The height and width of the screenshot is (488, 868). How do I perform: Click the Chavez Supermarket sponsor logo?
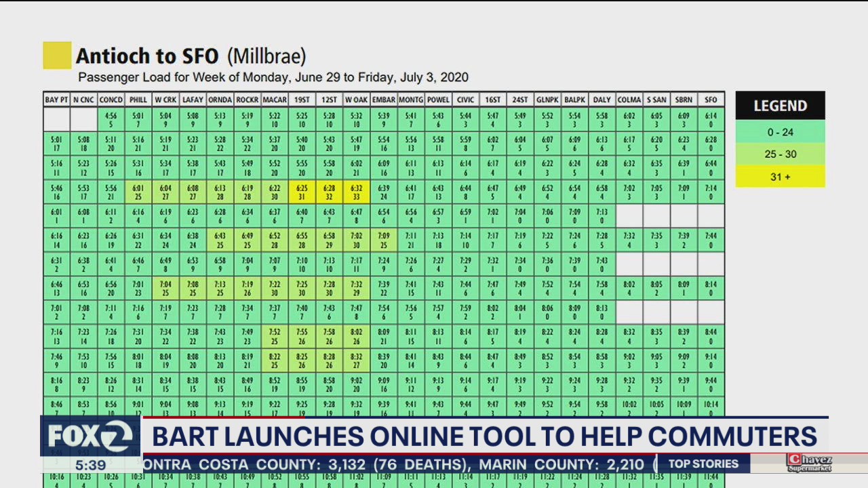coord(808,464)
